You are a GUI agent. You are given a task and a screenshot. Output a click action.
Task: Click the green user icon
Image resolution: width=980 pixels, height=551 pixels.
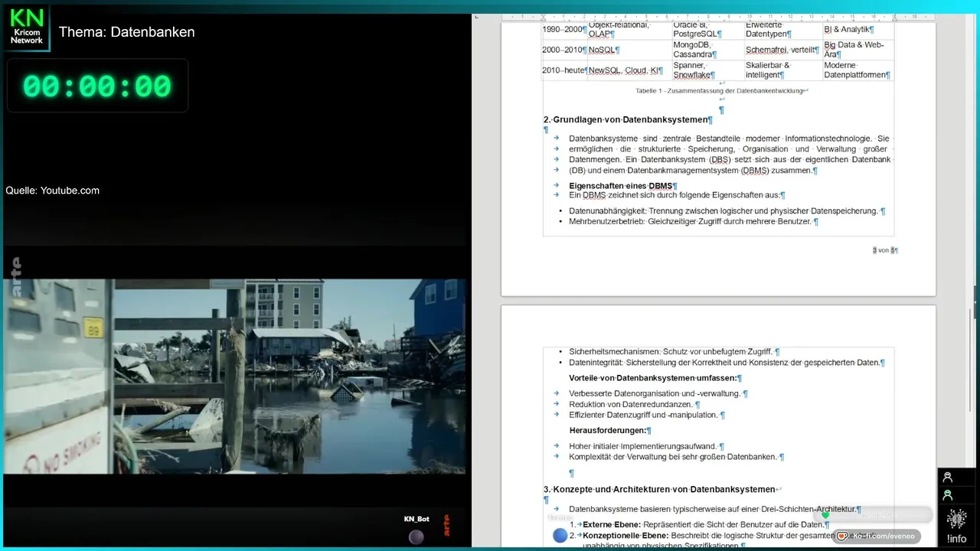pyautogui.click(x=947, y=495)
